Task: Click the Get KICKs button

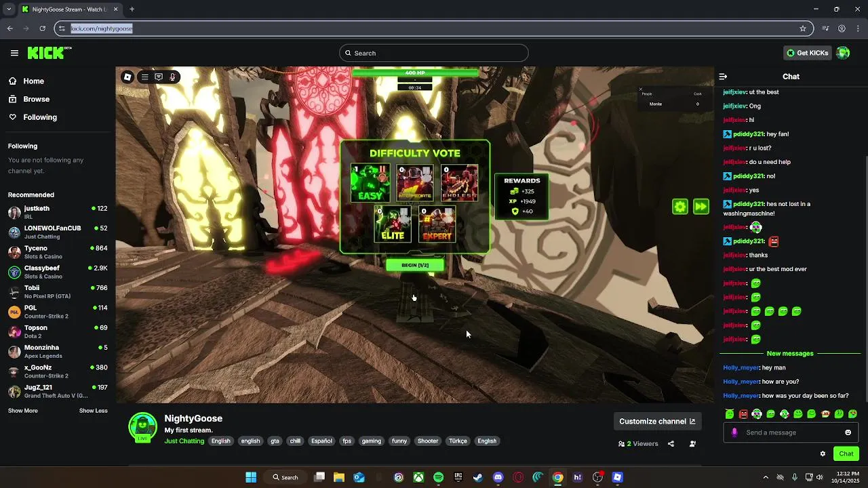Action: pyautogui.click(x=807, y=53)
